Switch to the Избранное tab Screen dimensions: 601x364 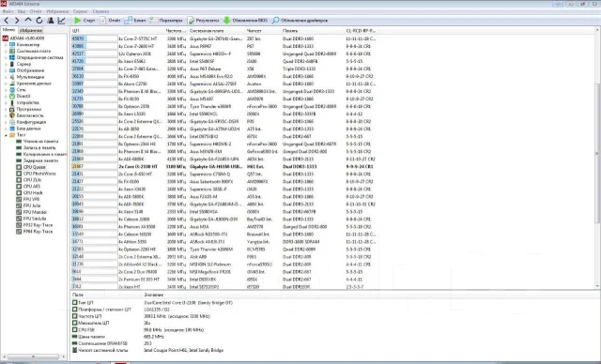(31, 30)
